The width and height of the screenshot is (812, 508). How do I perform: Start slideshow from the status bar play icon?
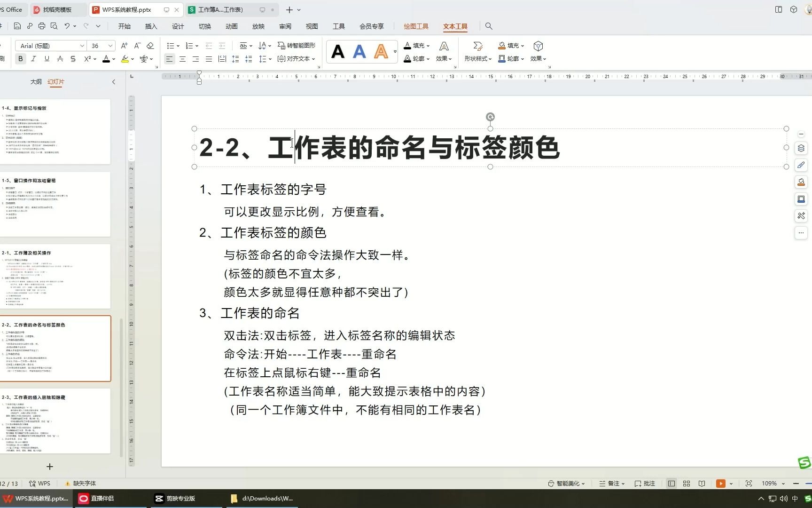tap(720, 483)
